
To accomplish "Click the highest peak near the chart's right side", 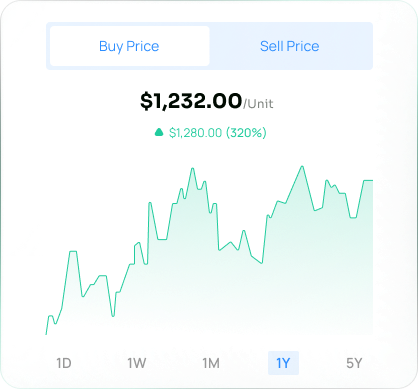I will tap(302, 166).
